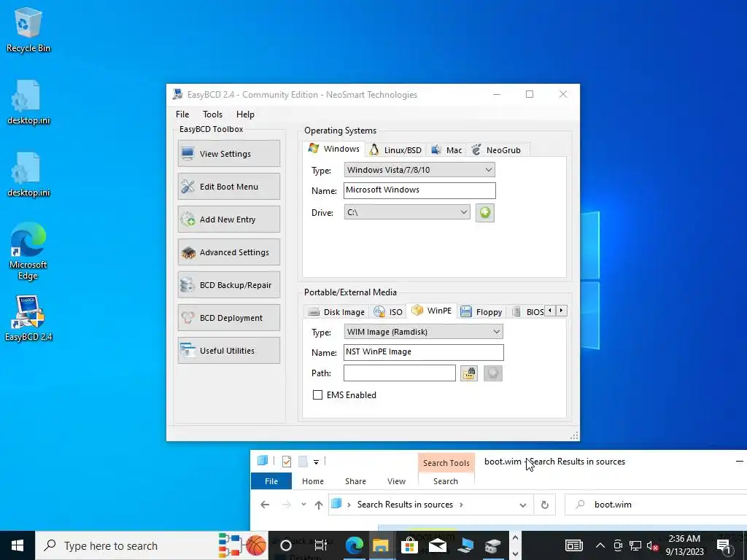Click the Explorer up one level arrow
Image resolution: width=747 pixels, height=560 pixels.
click(319, 505)
